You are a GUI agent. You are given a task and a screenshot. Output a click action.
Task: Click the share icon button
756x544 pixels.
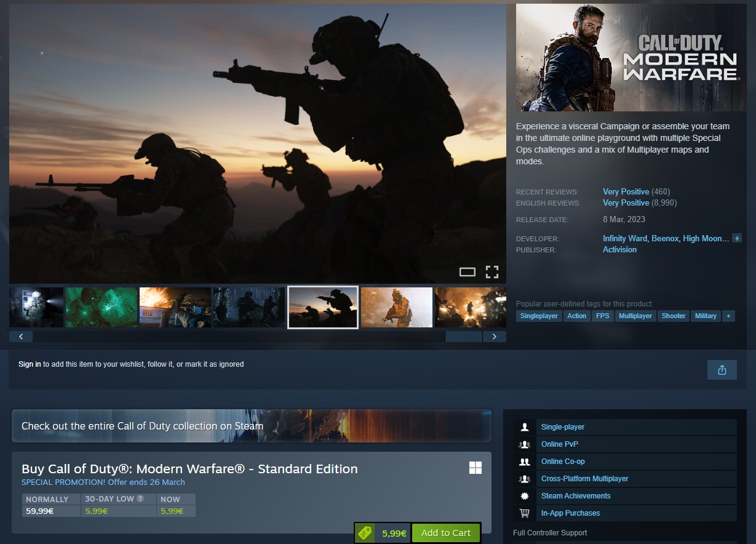(722, 370)
